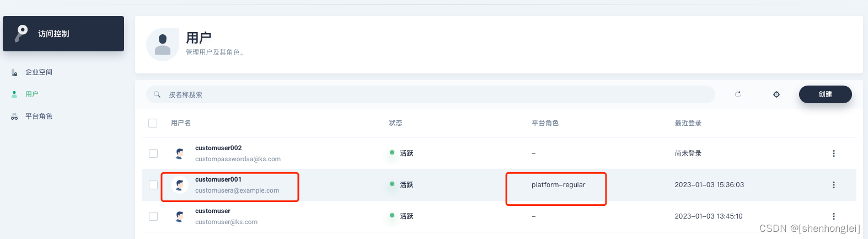
Task: Open more actions menu for customuser002
Action: tap(833, 153)
